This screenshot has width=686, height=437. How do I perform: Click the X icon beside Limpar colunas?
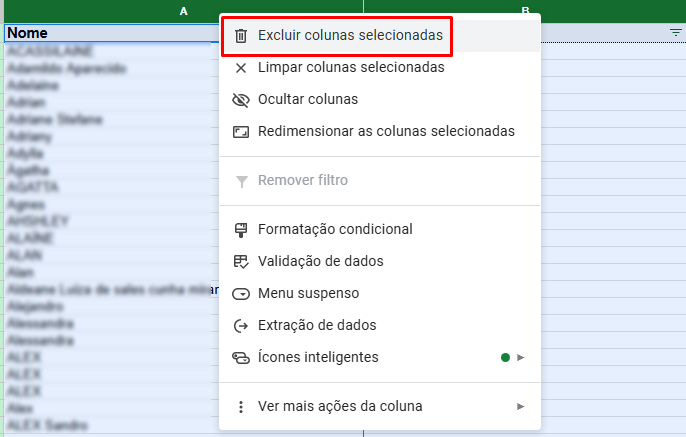click(x=240, y=68)
